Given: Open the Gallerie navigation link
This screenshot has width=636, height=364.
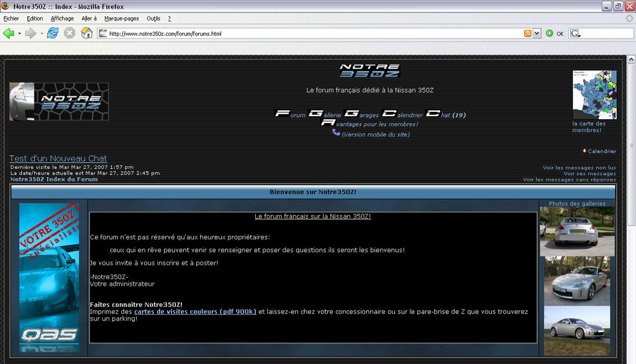Looking at the screenshot, I should [x=324, y=114].
